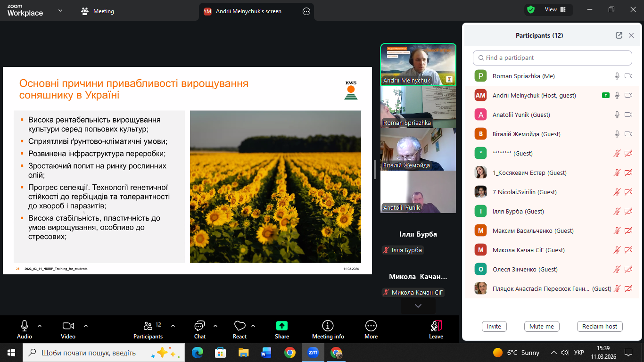
Task: Select the Meeting tab at the top
Action: tap(98, 11)
